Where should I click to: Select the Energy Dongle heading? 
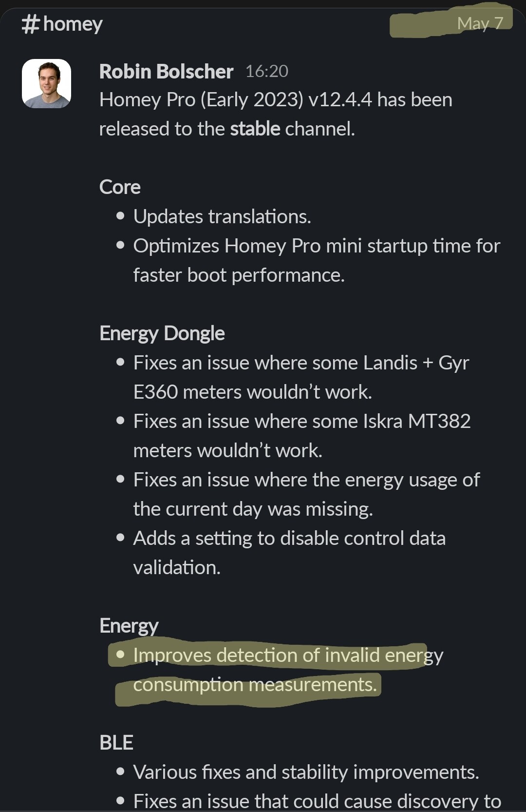pos(162,333)
